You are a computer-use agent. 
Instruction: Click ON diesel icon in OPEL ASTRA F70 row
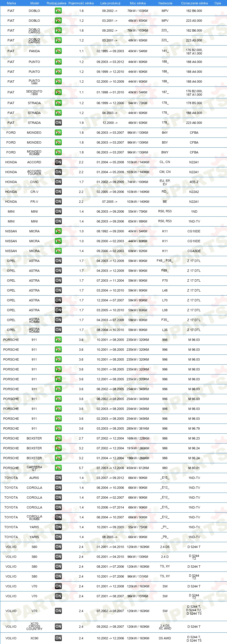[58, 281]
